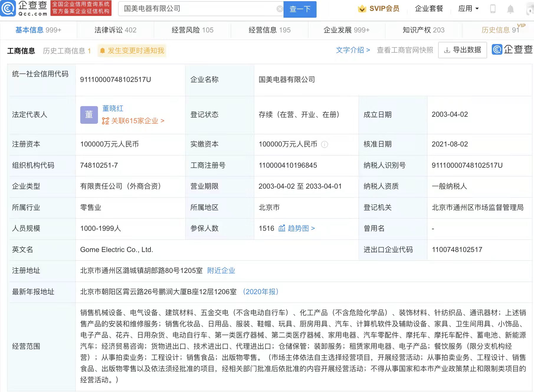Open the 文字介绍 > link
534x392 pixels.
(x=353, y=50)
